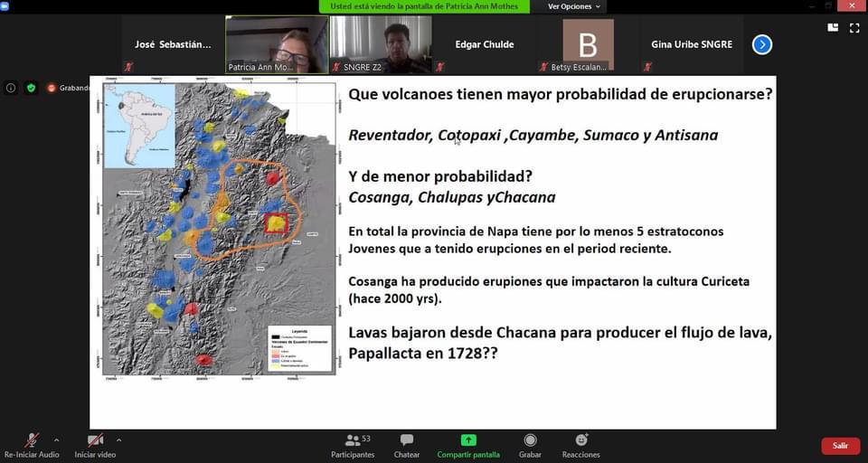Expand audio options arrow beside Re-Iniciar Audio
Viewport: 868px width, 463px height.
pos(56,440)
